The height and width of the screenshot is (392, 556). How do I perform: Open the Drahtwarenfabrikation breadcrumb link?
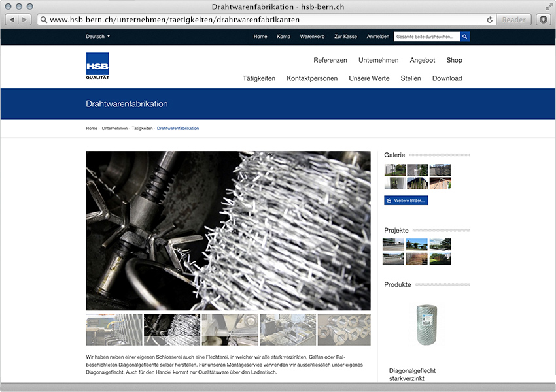tap(178, 128)
